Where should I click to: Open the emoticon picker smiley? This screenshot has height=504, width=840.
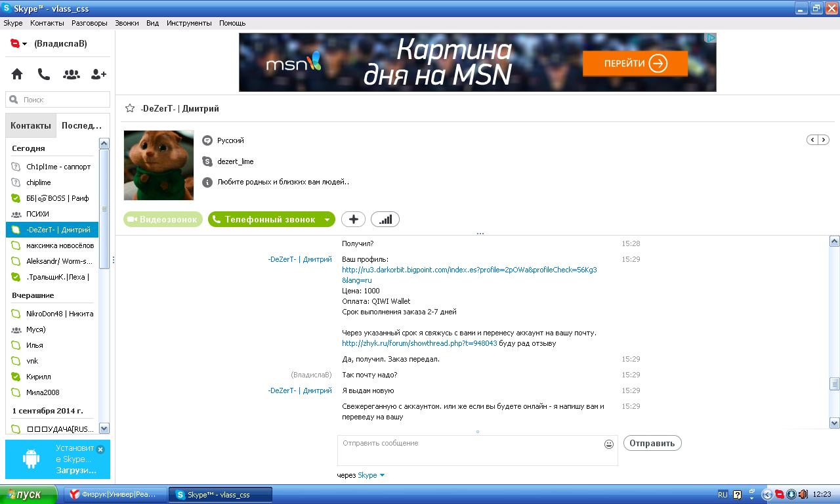click(x=609, y=444)
